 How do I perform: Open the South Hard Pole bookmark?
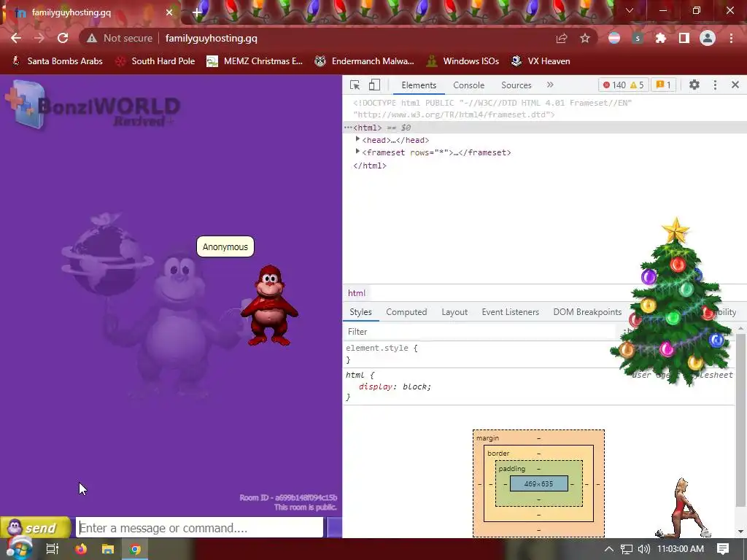(155, 61)
